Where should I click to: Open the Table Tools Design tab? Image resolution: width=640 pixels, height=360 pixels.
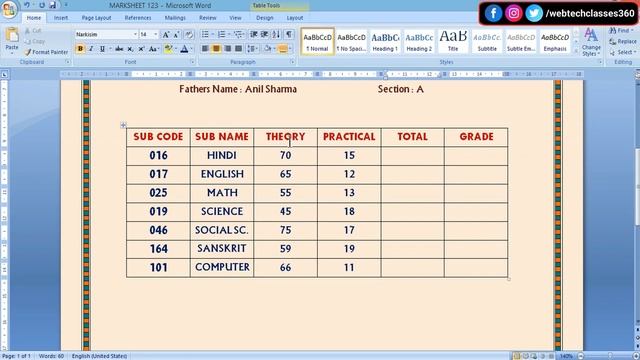click(x=264, y=18)
